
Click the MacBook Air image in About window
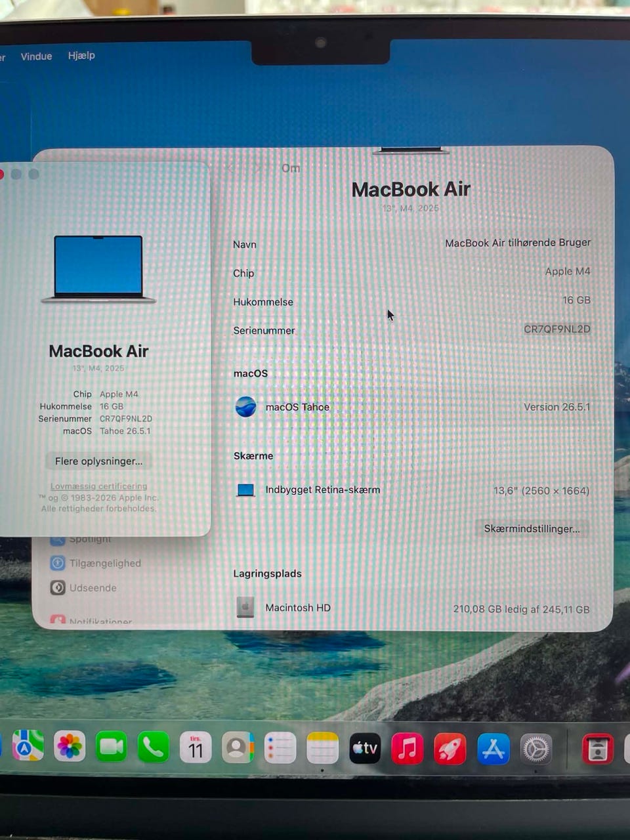(98, 269)
